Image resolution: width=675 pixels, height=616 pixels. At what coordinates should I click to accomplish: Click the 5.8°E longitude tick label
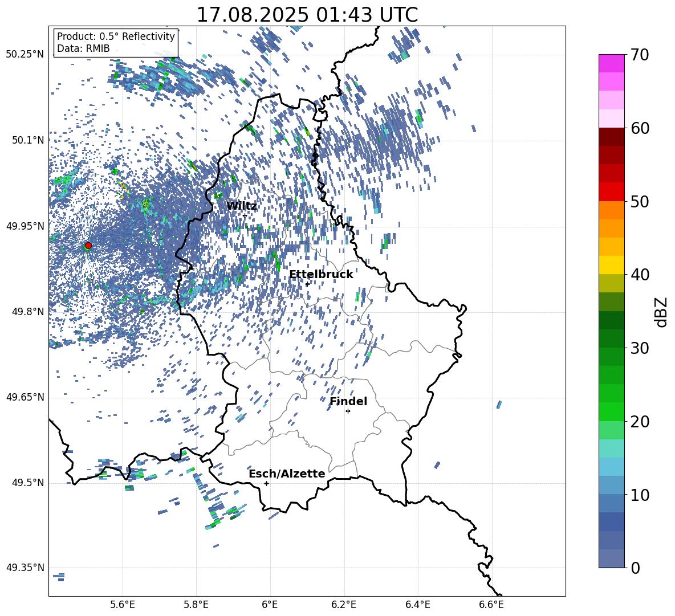(196, 605)
